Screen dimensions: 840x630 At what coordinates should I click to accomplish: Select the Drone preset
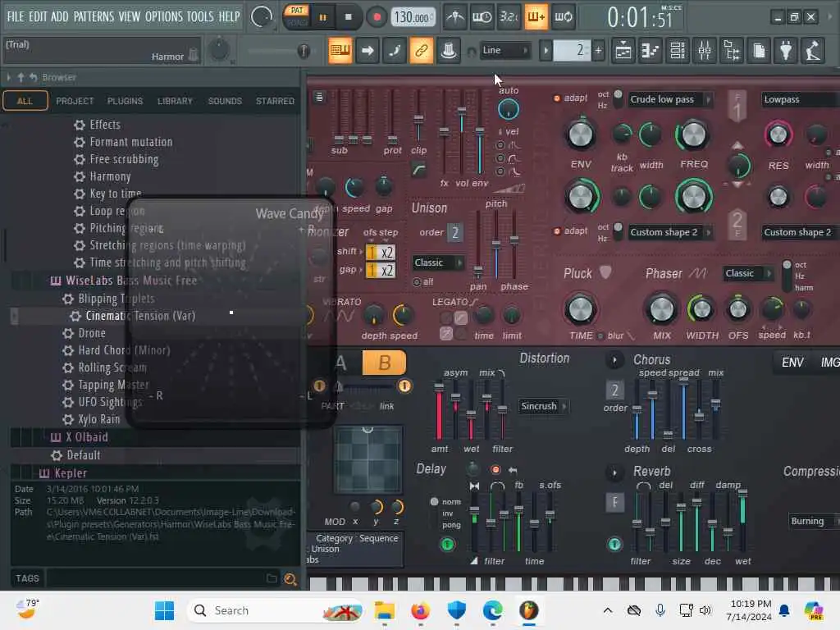click(x=92, y=333)
